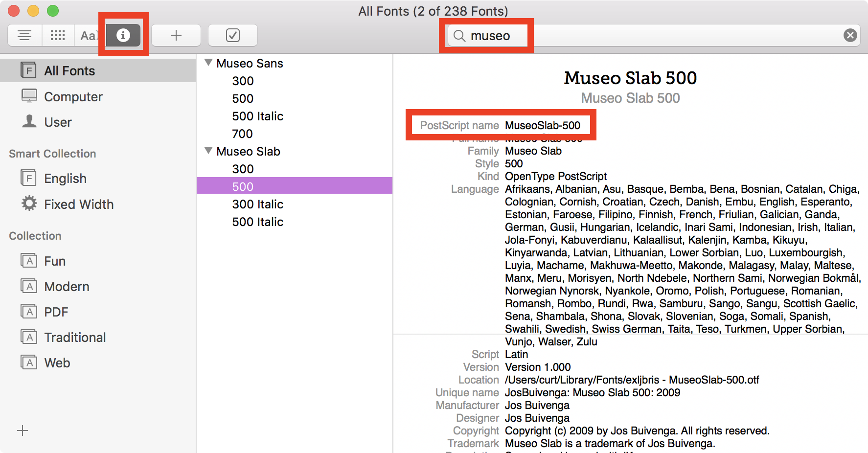Viewport: 868px width, 453px height.
Task: Collapse the Museo Slab family
Action: pos(208,151)
